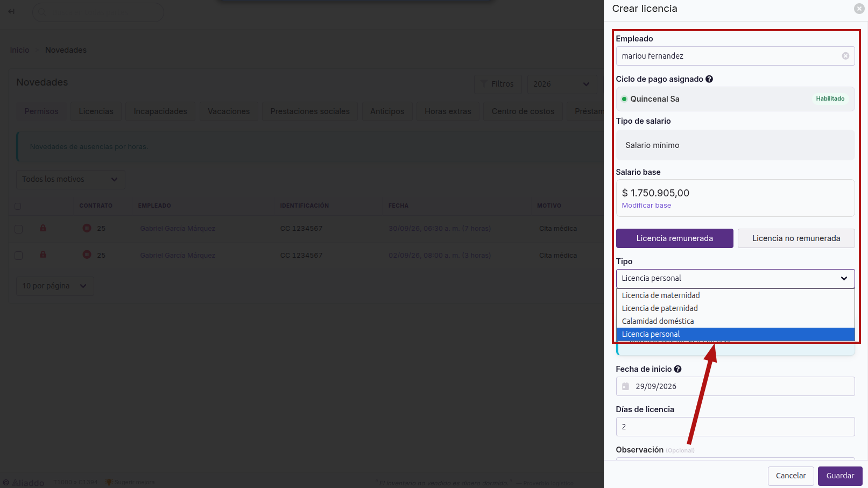The height and width of the screenshot is (488, 868).
Task: Click the calendar icon in start date
Action: click(x=626, y=386)
